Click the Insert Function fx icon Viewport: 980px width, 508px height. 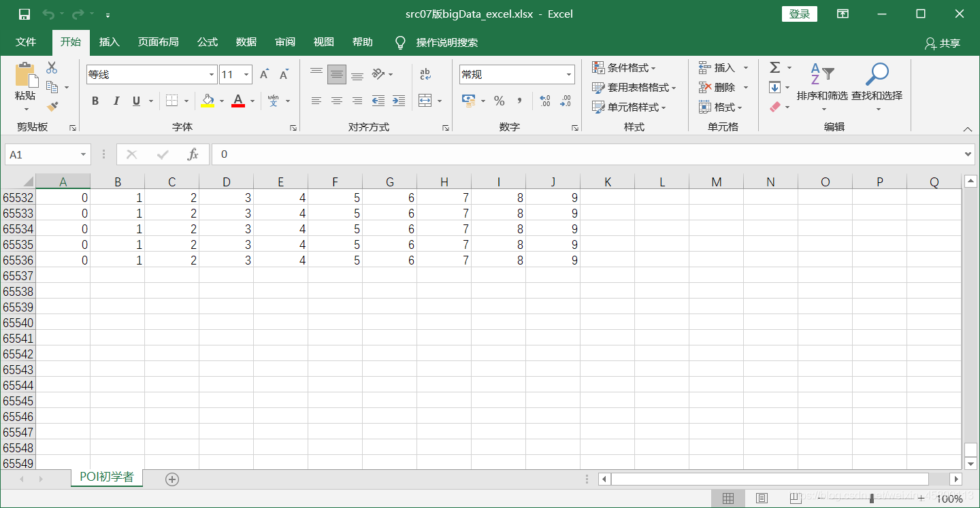[193, 154]
